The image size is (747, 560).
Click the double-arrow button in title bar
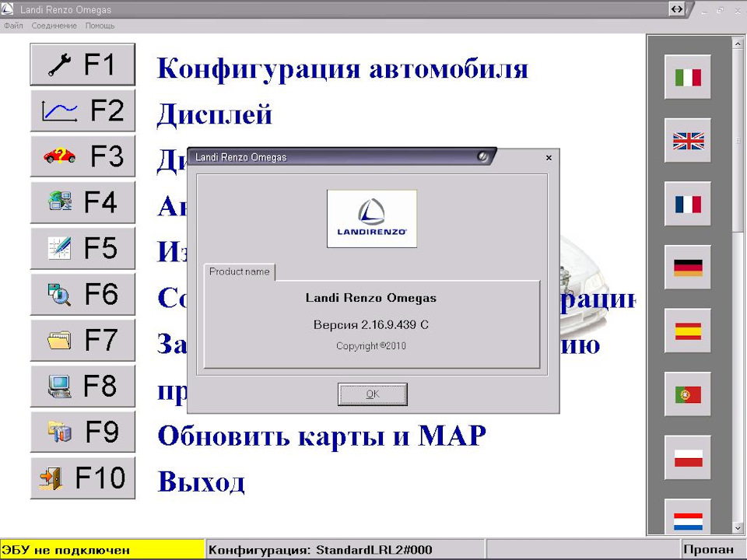click(676, 9)
